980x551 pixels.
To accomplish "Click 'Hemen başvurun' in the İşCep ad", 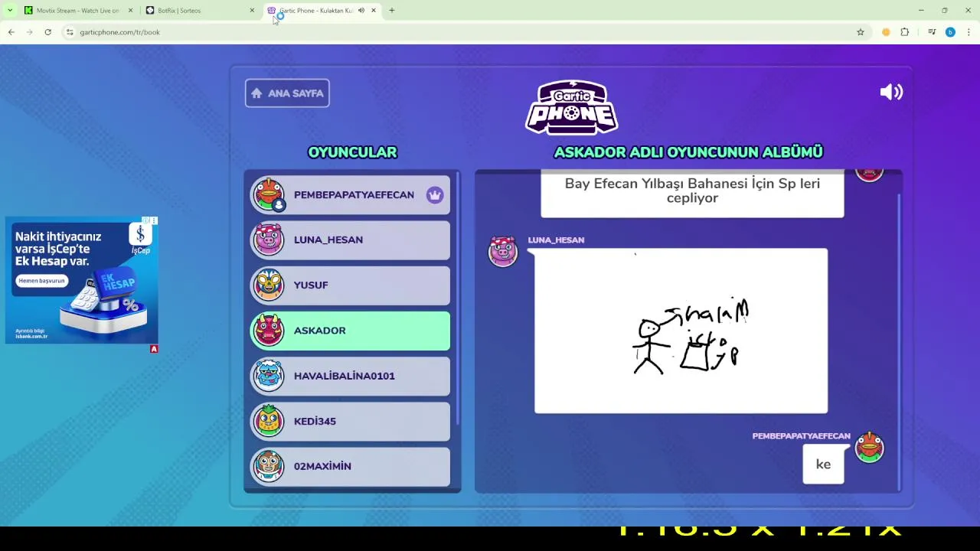I will coord(41,281).
